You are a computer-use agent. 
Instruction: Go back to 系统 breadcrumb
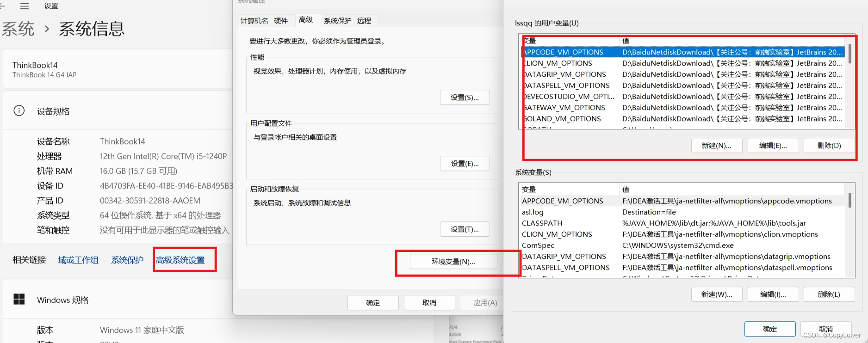click(18, 29)
